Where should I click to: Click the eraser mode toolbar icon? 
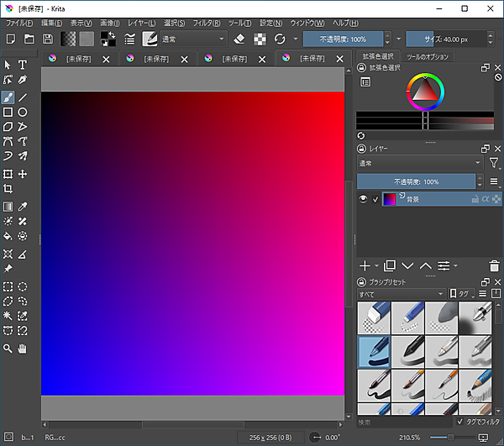pos(239,39)
